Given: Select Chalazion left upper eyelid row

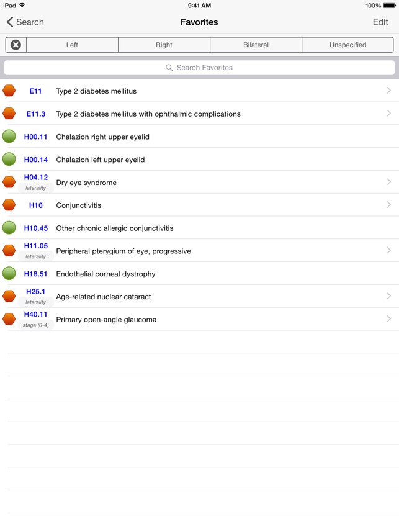Looking at the screenshot, I should click(186, 160).
